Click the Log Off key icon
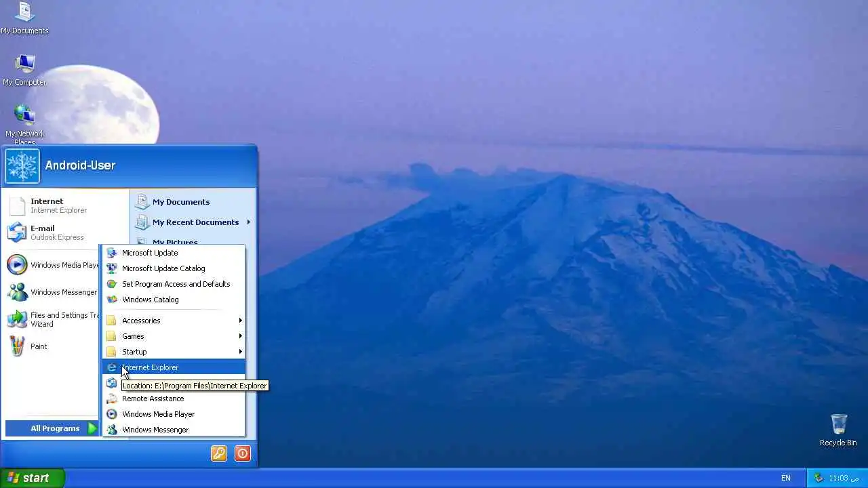 click(218, 453)
